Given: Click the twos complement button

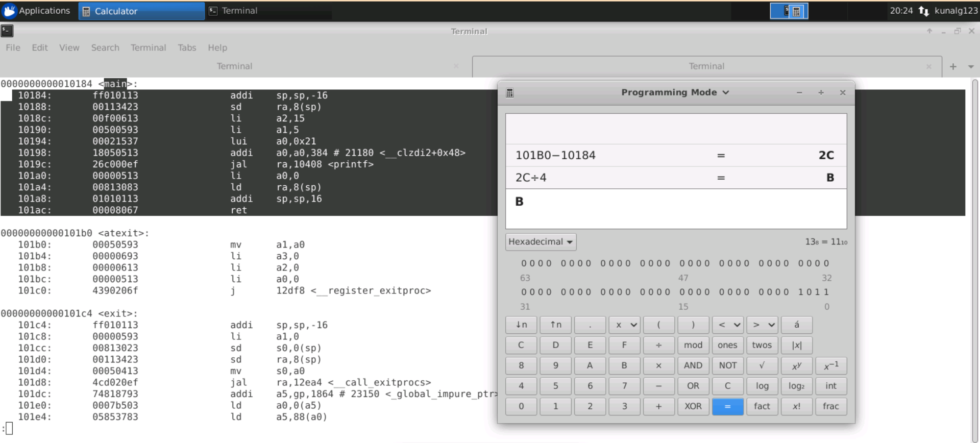Looking at the screenshot, I should (x=762, y=345).
